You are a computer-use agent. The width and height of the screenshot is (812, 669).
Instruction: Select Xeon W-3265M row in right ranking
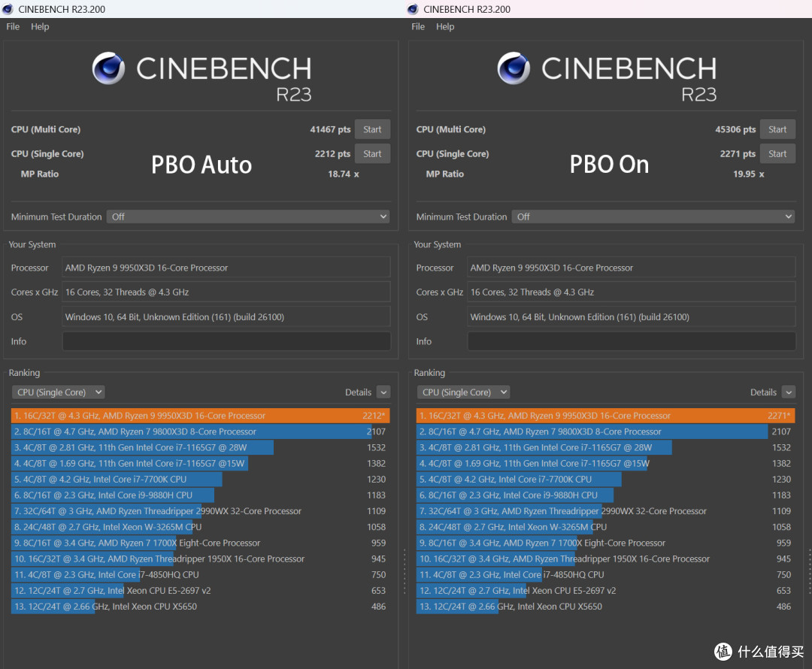(605, 527)
